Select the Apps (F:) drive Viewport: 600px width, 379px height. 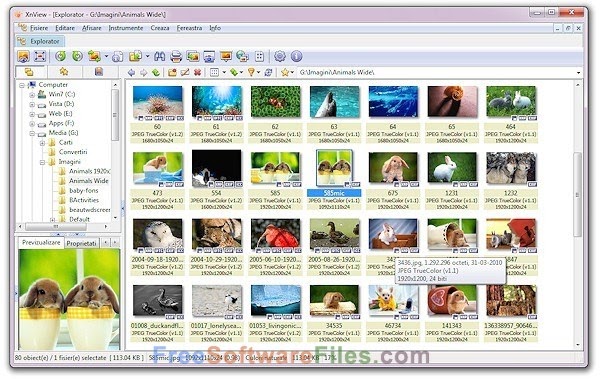tap(61, 123)
